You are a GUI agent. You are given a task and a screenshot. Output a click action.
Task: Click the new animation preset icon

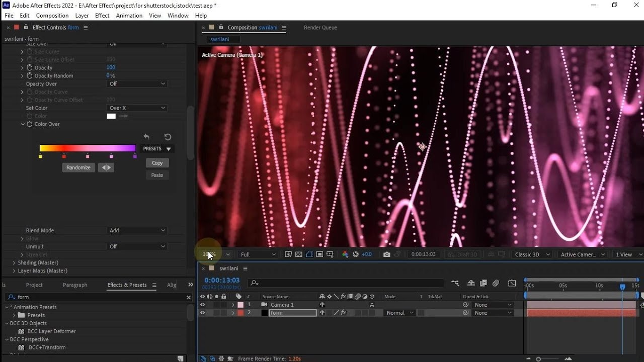181,358
